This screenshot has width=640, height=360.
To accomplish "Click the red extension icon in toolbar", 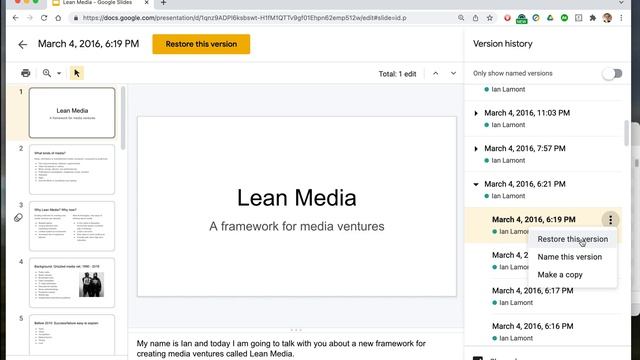I will [x=507, y=18].
